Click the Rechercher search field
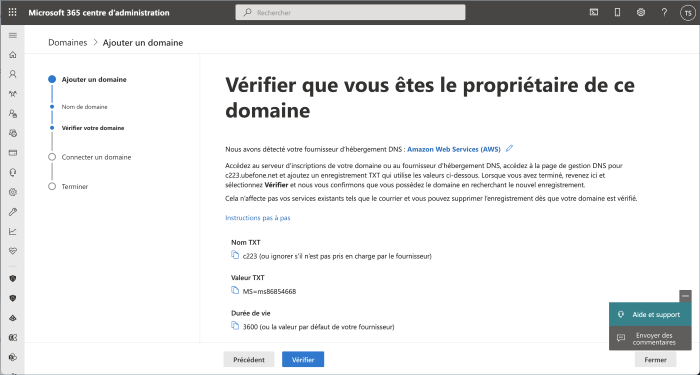This screenshot has width=700, height=375. [x=350, y=12]
